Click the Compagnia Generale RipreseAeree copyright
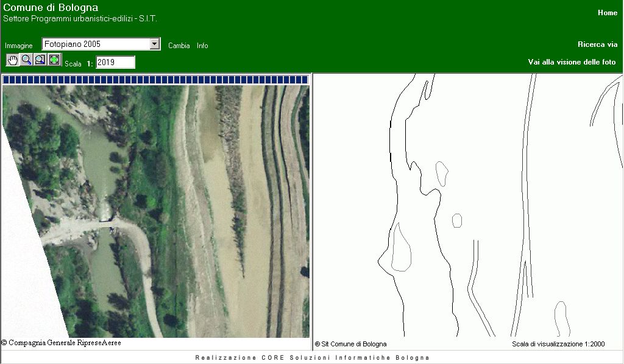624x364 pixels. (62, 343)
